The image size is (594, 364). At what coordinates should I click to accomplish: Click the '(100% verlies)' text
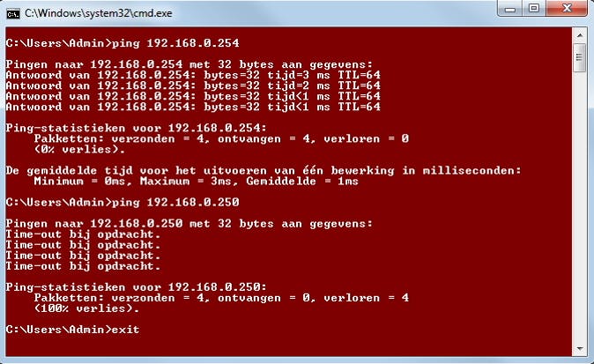click(x=86, y=308)
